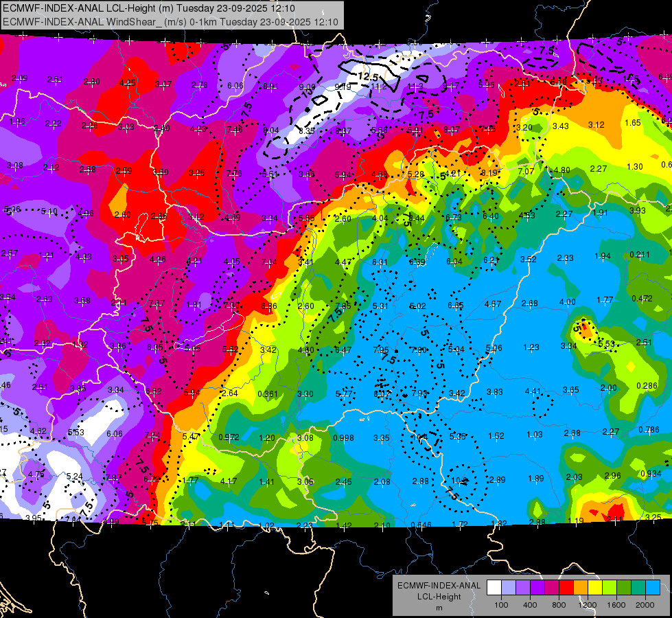Viewport: 672px width, 618px height.
Task: Click the ECMWF-INDEX-ANAL legend heading
Action: click(x=439, y=586)
